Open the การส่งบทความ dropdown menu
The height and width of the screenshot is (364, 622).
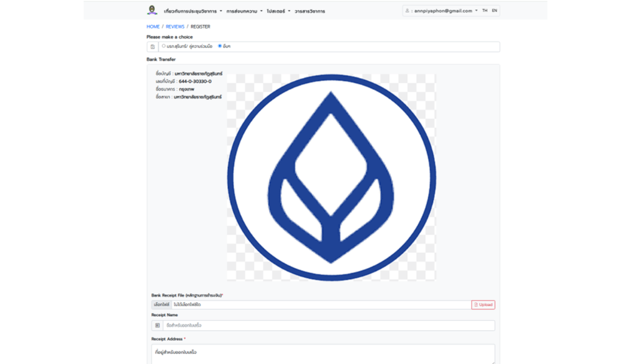[x=244, y=11]
